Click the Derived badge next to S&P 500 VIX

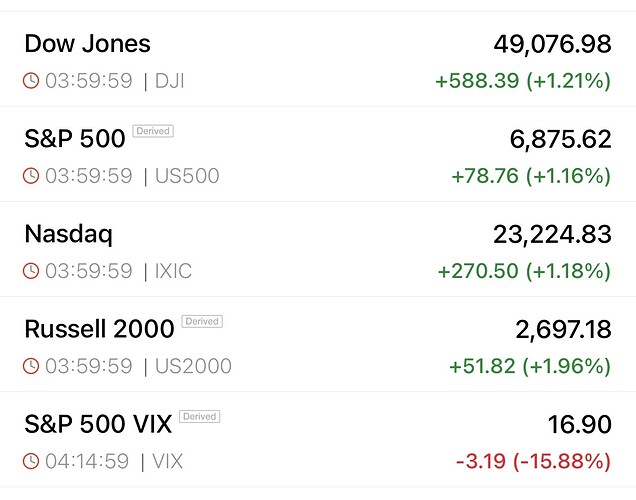[x=200, y=416]
